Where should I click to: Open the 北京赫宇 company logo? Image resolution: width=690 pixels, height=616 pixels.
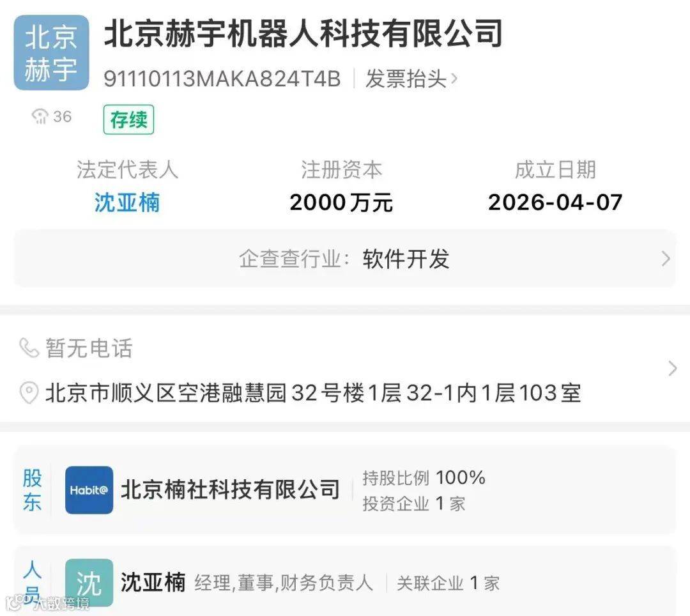click(x=52, y=53)
